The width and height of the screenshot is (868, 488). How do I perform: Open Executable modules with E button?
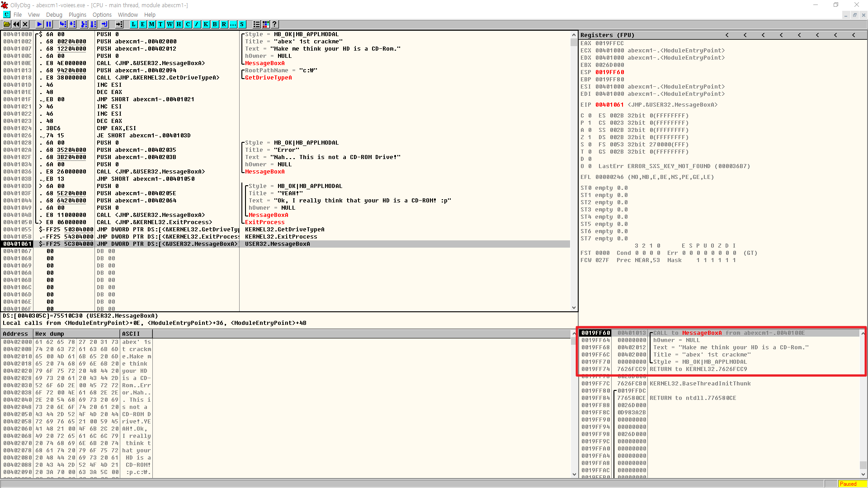pos(142,24)
